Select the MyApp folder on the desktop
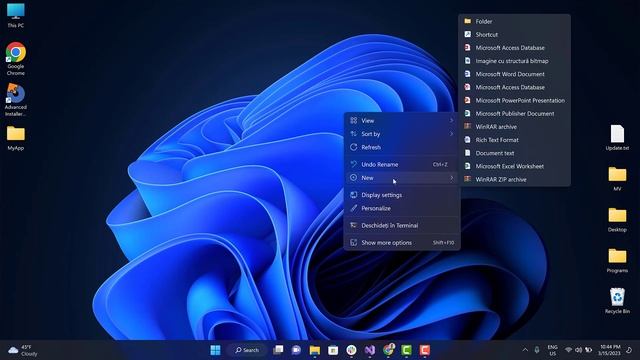 16,138
